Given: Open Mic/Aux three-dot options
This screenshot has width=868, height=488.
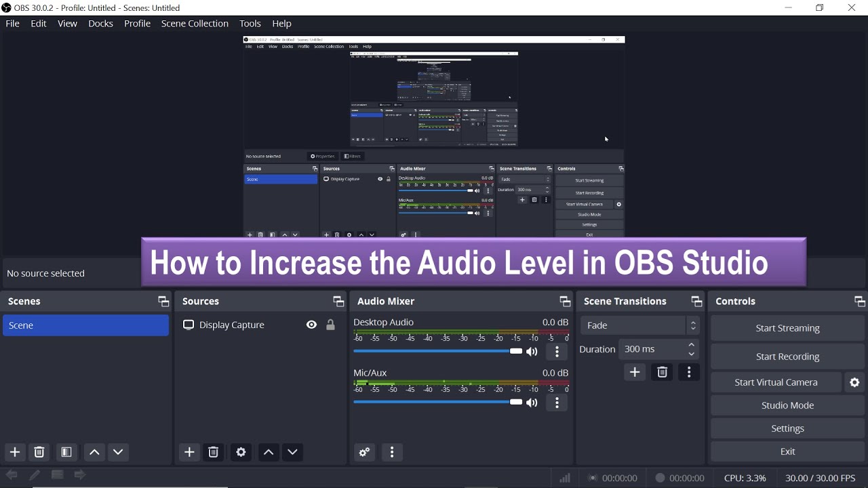Looking at the screenshot, I should point(557,403).
